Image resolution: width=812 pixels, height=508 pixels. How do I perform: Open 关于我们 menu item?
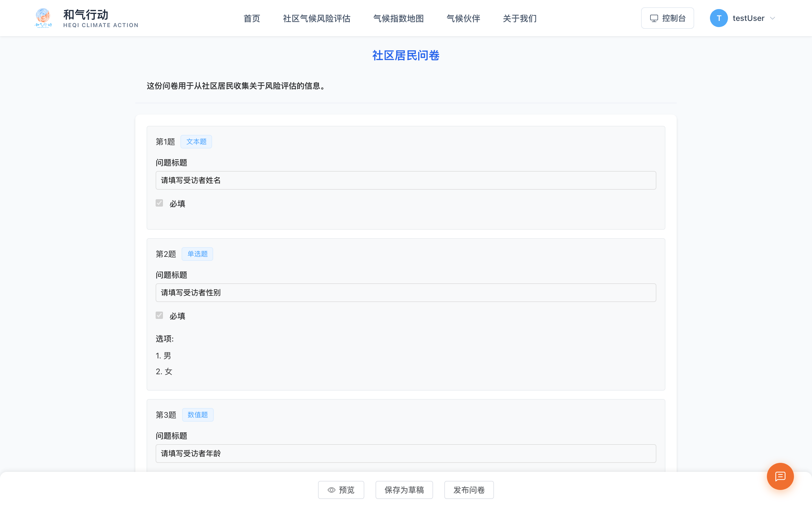[519, 18]
